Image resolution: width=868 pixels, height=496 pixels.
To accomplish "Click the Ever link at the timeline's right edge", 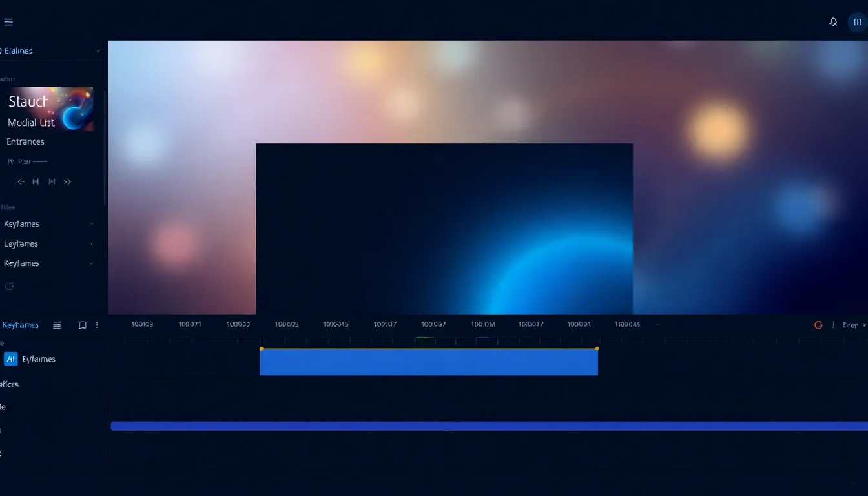I will point(849,325).
